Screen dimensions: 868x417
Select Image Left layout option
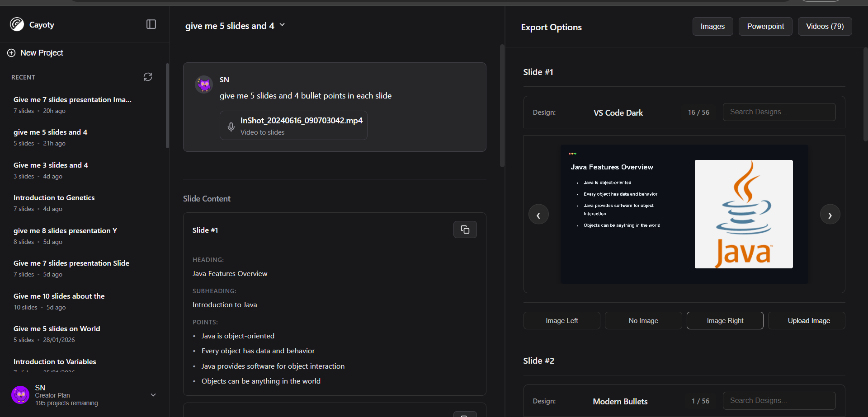pyautogui.click(x=562, y=321)
